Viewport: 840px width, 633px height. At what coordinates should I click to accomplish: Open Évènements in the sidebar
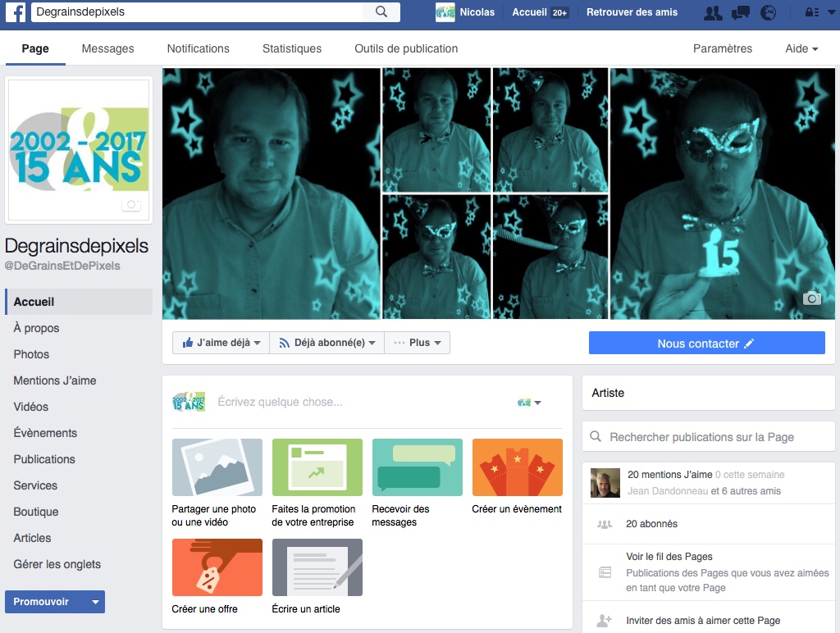45,433
